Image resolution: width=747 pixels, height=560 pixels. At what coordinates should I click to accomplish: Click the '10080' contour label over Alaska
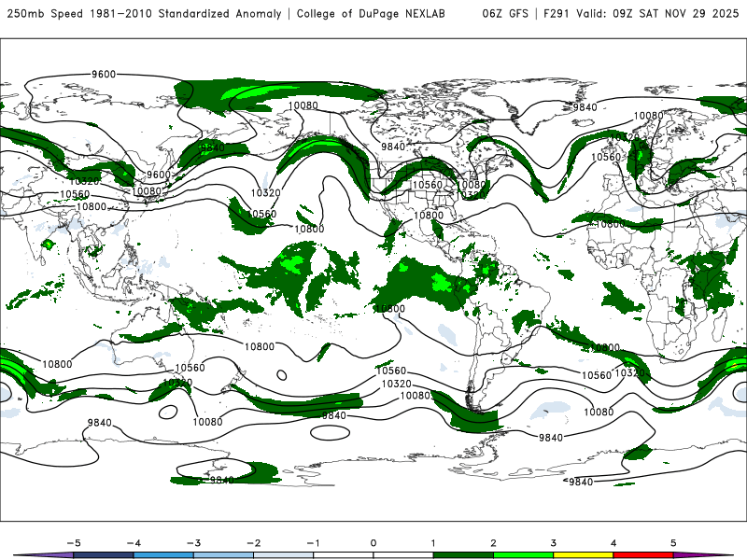[303, 105]
